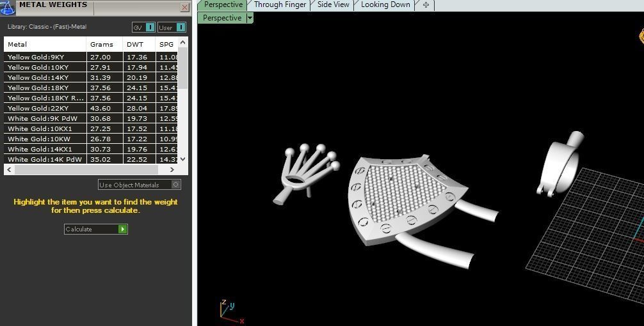Click the XYZ axis indicator in viewport
The height and width of the screenshot is (326, 644).
[232, 312]
